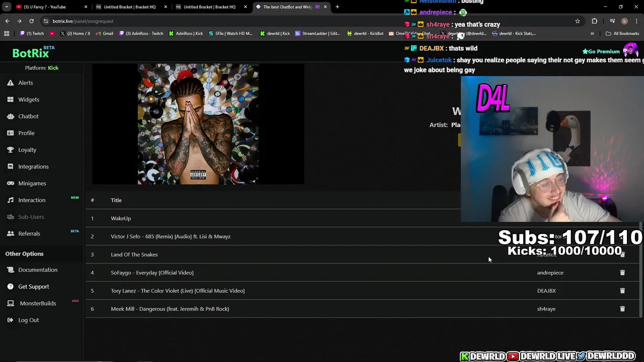Select the Victor J Sefo - 685 (Remix) row
Viewport: 644px width, 362px height.
point(362,236)
